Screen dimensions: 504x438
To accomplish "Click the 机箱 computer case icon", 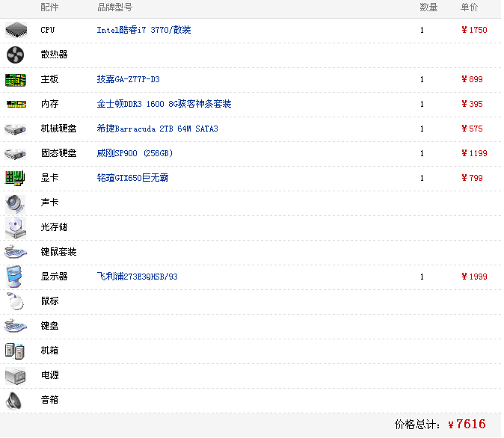I will click(x=15, y=351).
